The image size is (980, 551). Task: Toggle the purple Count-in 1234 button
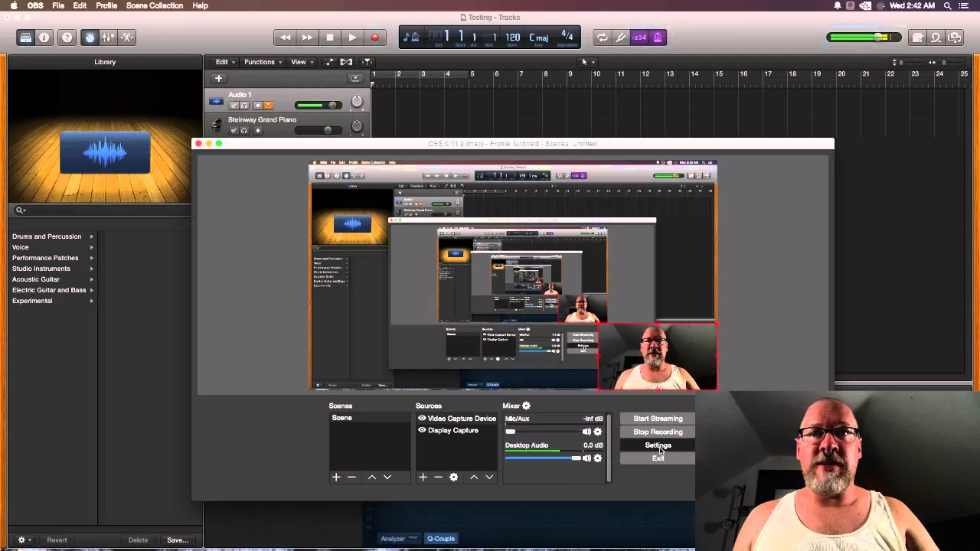coord(639,37)
